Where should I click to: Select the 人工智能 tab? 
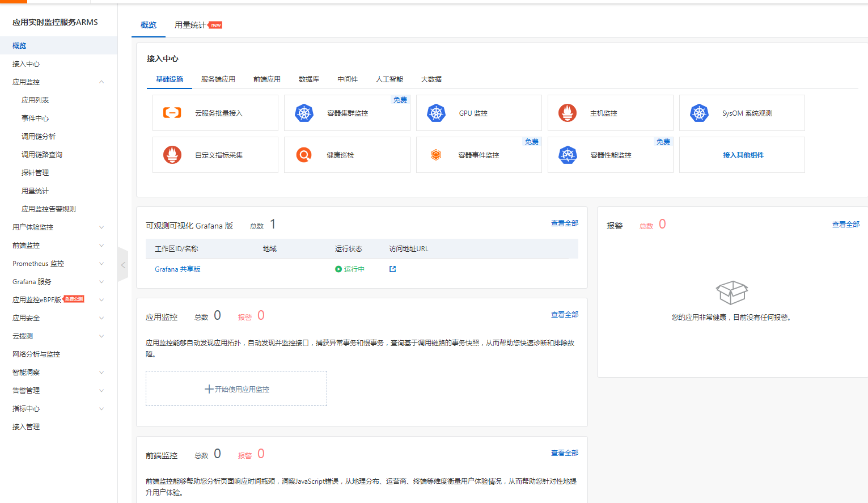coord(389,79)
